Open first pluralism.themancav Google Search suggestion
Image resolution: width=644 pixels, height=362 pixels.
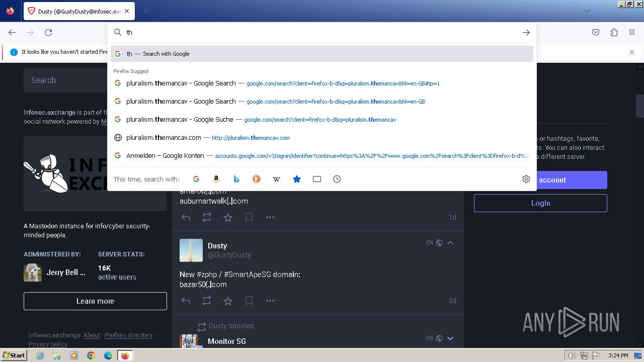pyautogui.click(x=322, y=83)
